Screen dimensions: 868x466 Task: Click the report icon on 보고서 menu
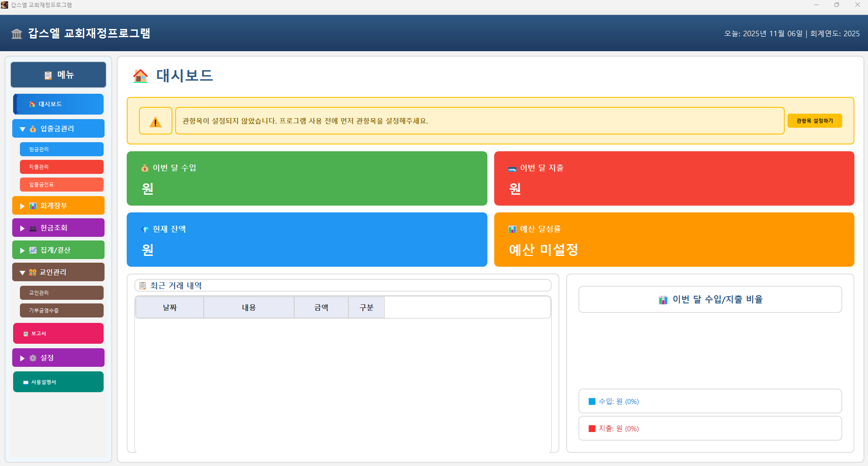click(25, 333)
